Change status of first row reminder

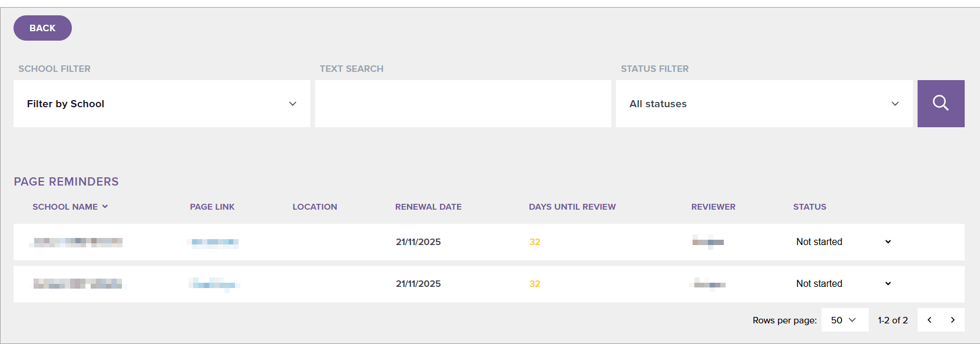(843, 242)
